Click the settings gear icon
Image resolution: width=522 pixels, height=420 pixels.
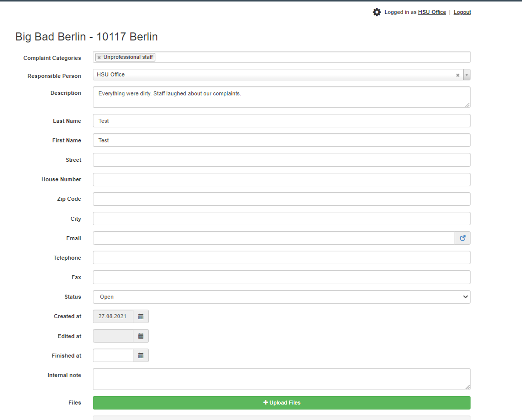click(377, 12)
